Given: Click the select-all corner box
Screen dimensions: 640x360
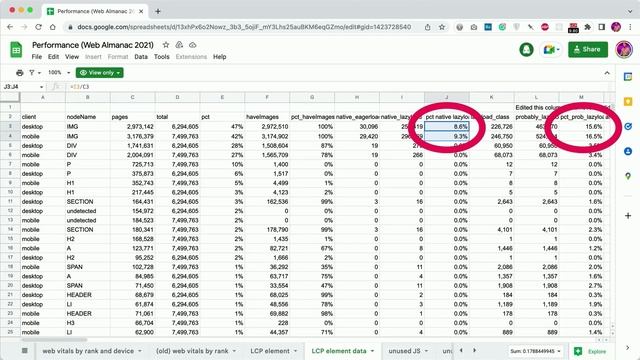Looking at the screenshot, I should (x=10, y=97).
